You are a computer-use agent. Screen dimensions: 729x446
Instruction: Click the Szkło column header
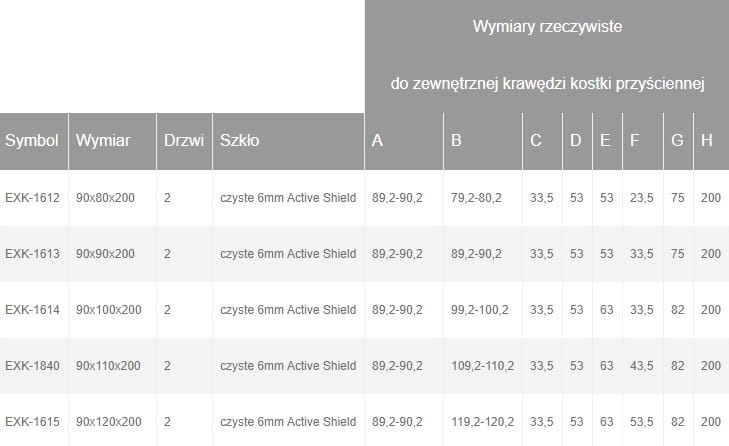tap(239, 141)
